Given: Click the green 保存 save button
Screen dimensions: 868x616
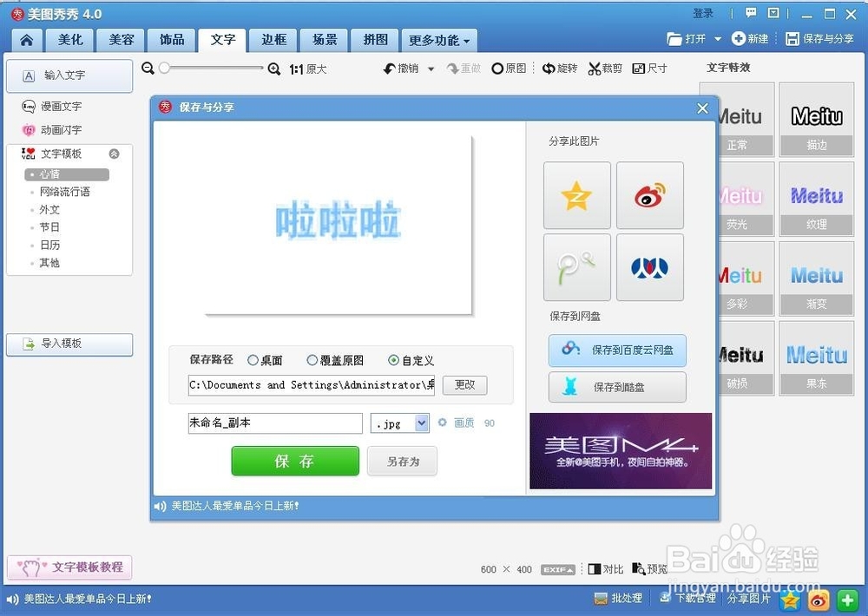Looking at the screenshot, I should (x=295, y=462).
